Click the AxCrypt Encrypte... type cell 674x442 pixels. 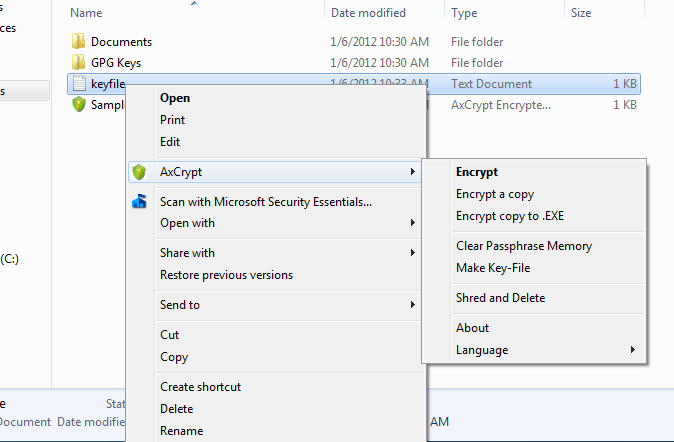(x=501, y=105)
